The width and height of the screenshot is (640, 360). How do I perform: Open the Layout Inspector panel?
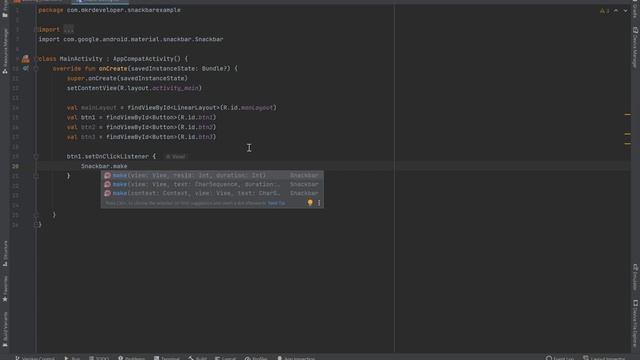tap(604, 358)
